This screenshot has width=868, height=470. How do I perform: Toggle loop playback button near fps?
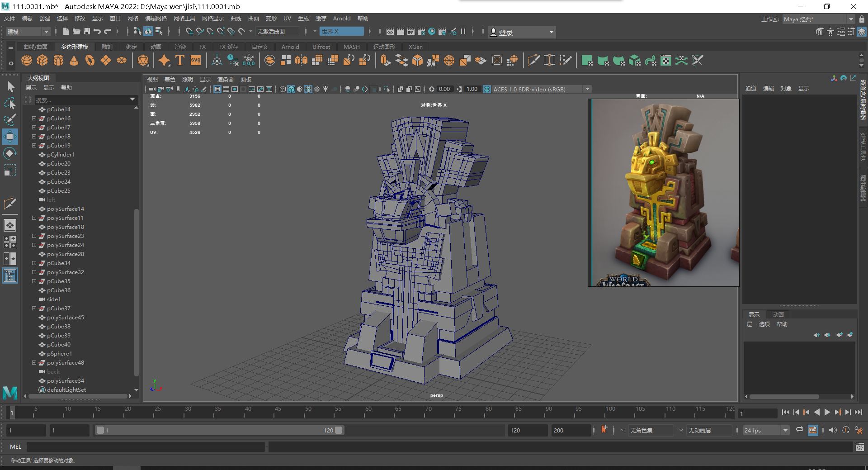pos(800,430)
